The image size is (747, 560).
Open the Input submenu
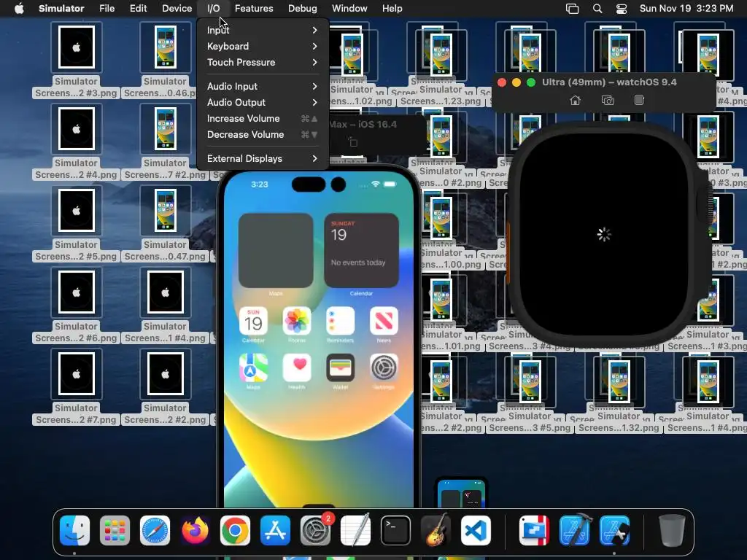click(262, 30)
